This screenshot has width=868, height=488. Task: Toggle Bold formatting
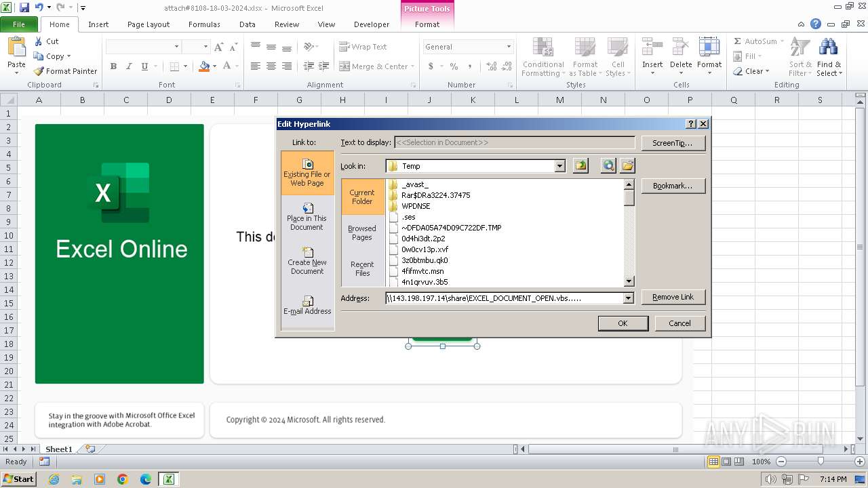(113, 66)
